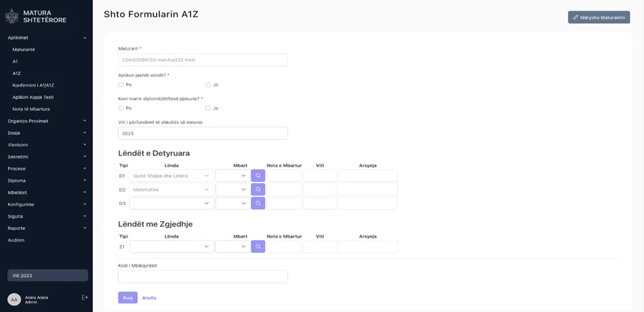Expand the Vlerësimi menu

tap(46, 145)
